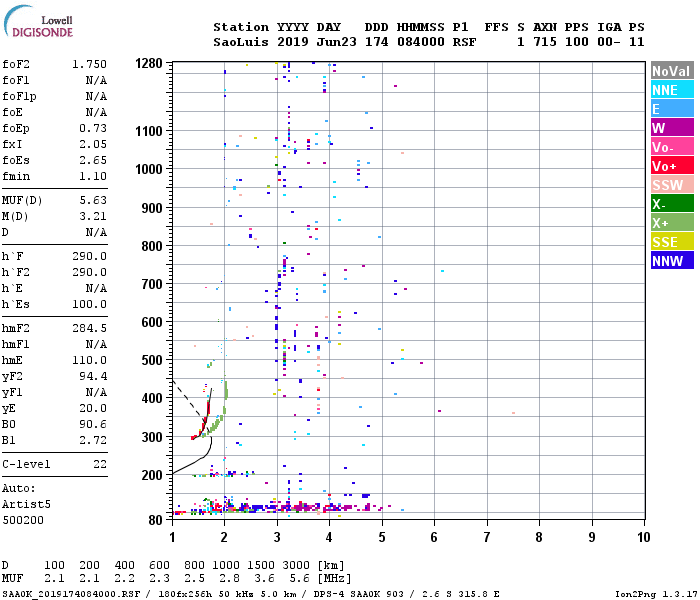Click the fmin value 1.10
This screenshot has height=600, width=700.
(93, 176)
